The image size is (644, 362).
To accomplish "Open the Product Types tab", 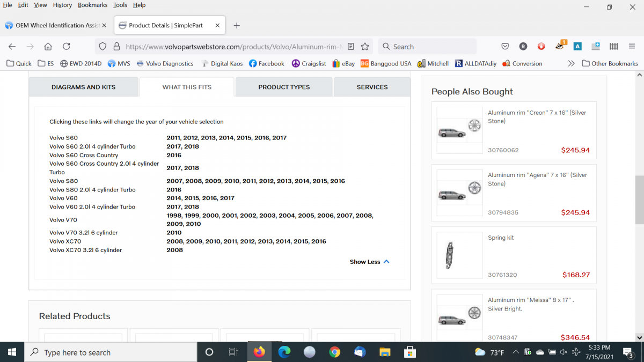I will tap(284, 87).
